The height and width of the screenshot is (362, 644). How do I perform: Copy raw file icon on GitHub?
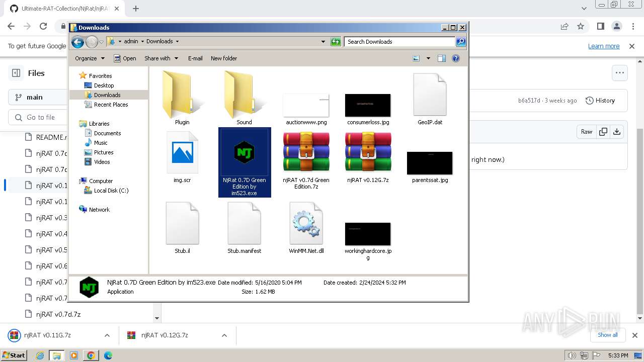[603, 132]
